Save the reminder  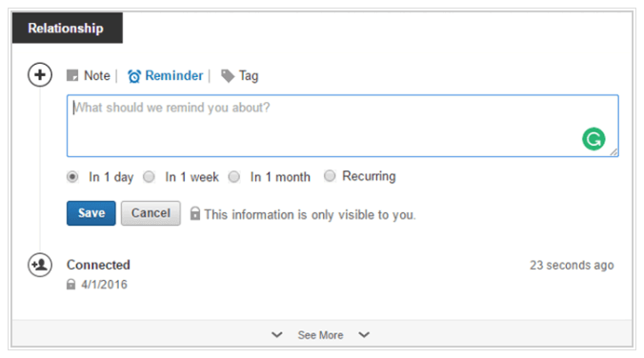point(91,213)
